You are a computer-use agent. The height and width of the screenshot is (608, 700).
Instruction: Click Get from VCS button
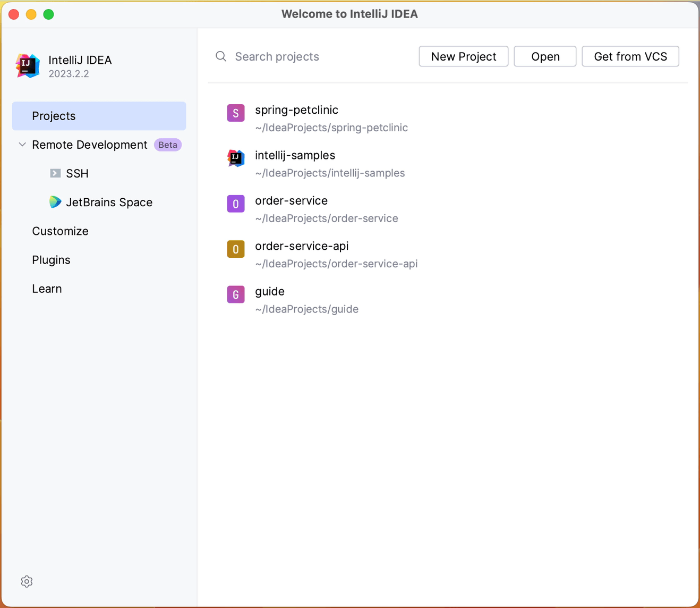click(x=630, y=56)
